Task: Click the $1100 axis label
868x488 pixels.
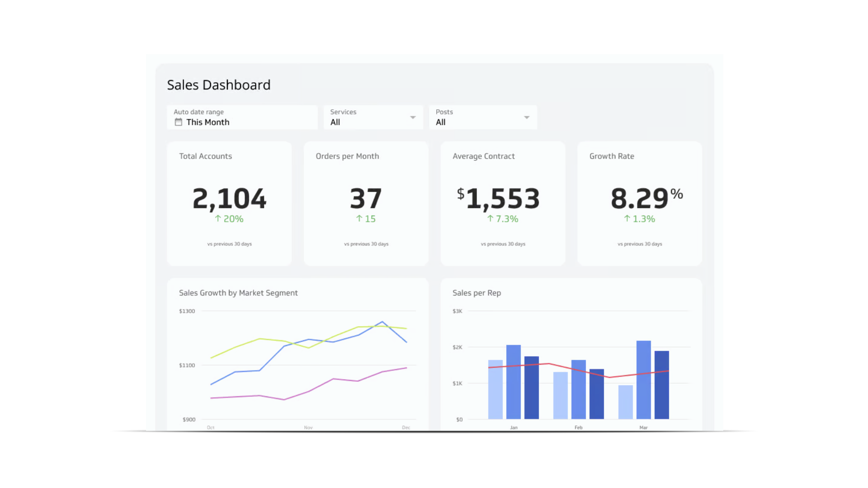Action: point(187,366)
